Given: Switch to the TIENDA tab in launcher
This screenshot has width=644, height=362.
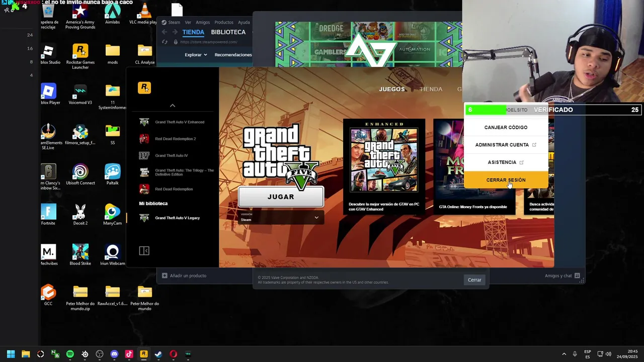Looking at the screenshot, I should coord(431,89).
